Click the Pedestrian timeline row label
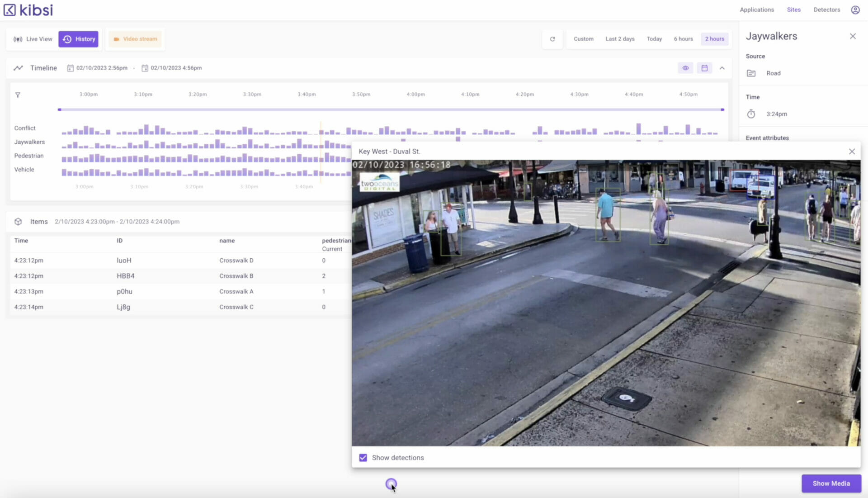 [29, 156]
